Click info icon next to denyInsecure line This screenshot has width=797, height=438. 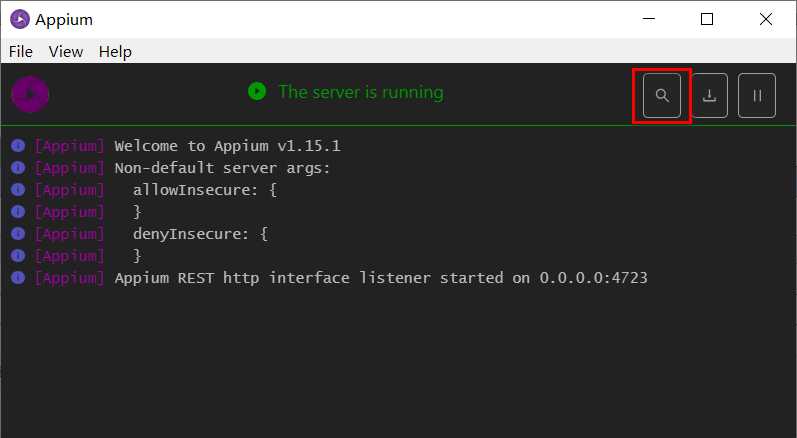(x=18, y=234)
